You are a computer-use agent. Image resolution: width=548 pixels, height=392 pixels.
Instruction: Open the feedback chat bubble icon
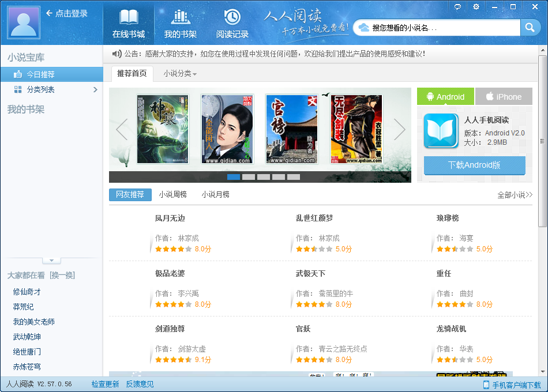pyautogui.click(x=457, y=7)
